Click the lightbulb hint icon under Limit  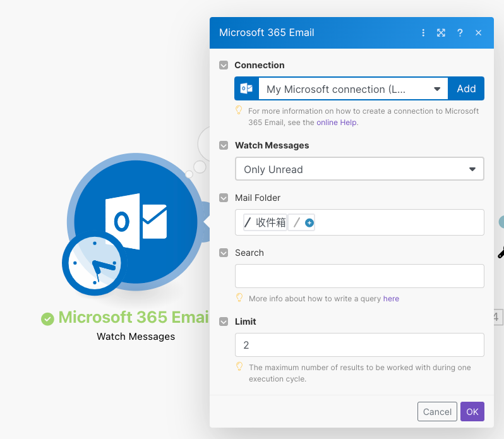click(x=239, y=366)
